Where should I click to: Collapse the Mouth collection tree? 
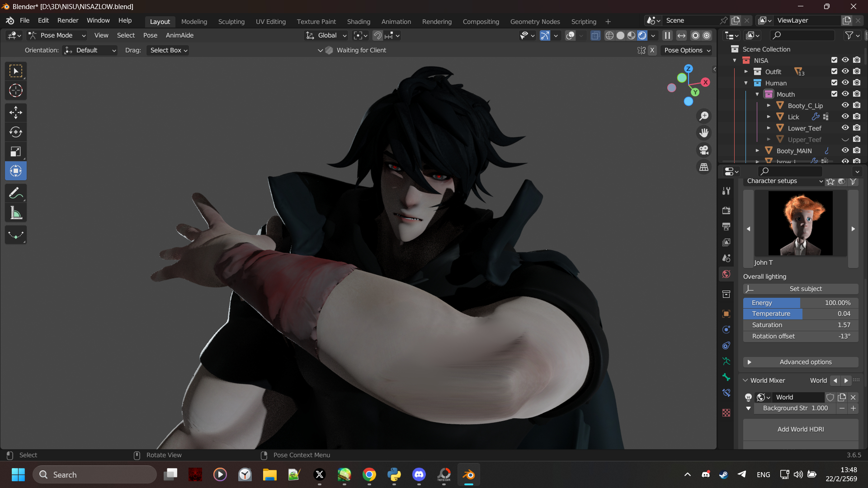[757, 94]
